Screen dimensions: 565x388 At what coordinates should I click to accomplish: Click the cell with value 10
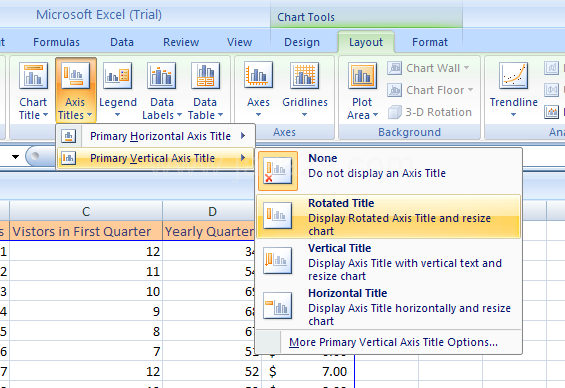(86, 291)
